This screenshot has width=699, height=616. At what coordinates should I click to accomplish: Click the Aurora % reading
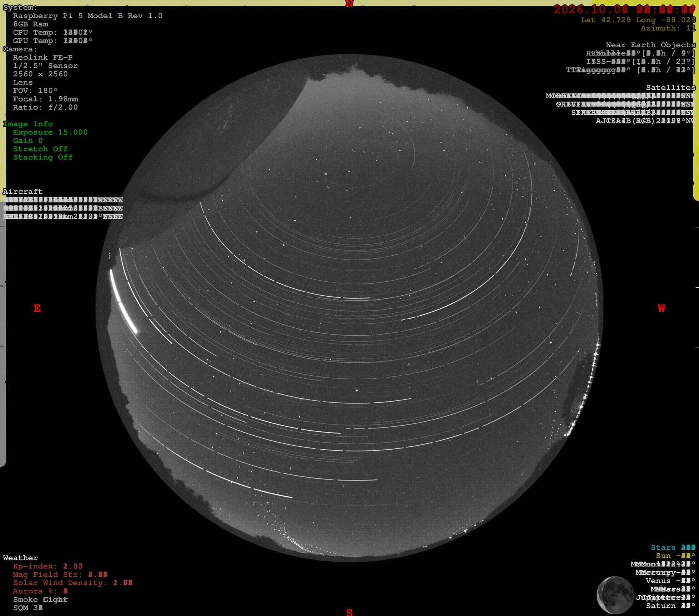click(x=40, y=591)
